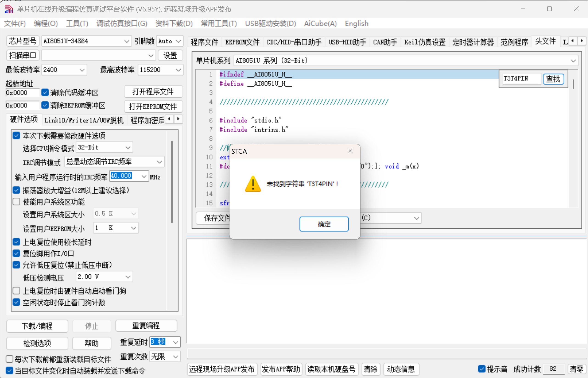
Task: Enable 上电复位时由硬件自动启动看门狗
Action: click(17, 291)
